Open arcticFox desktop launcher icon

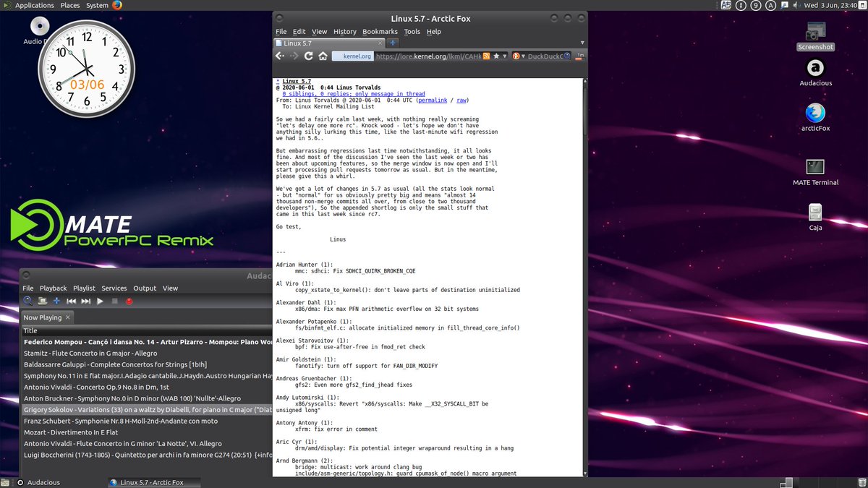815,117
